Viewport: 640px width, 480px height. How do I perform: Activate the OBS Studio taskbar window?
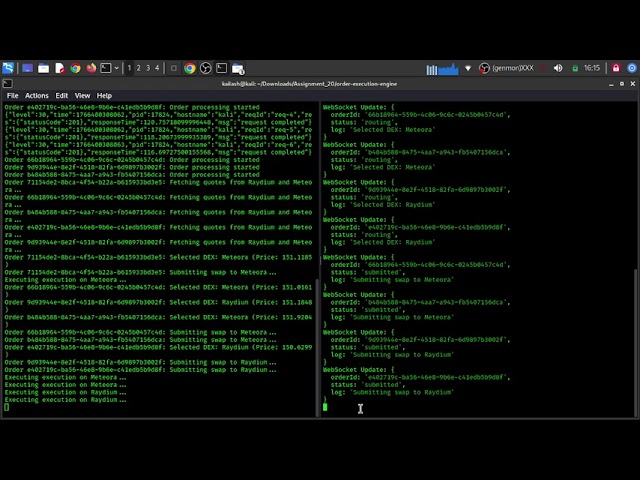205,68
